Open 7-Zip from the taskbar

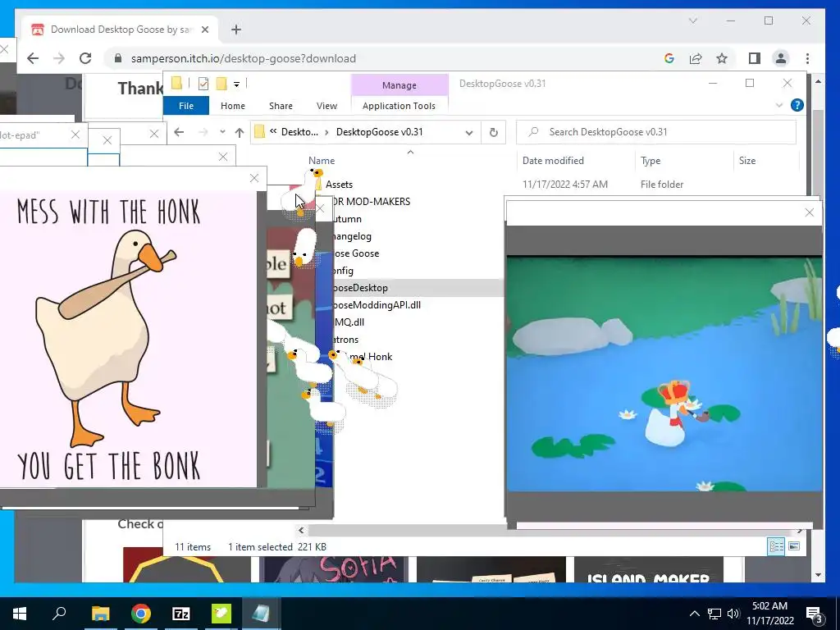181,614
